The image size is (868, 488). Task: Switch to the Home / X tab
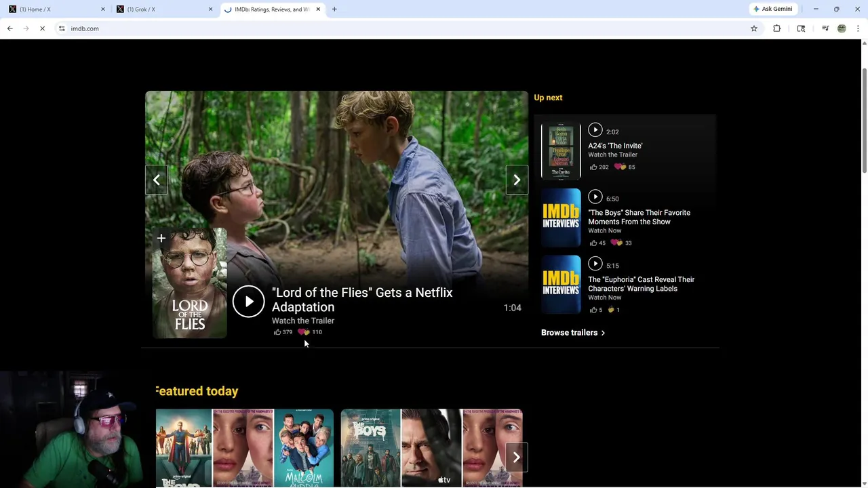55,9
